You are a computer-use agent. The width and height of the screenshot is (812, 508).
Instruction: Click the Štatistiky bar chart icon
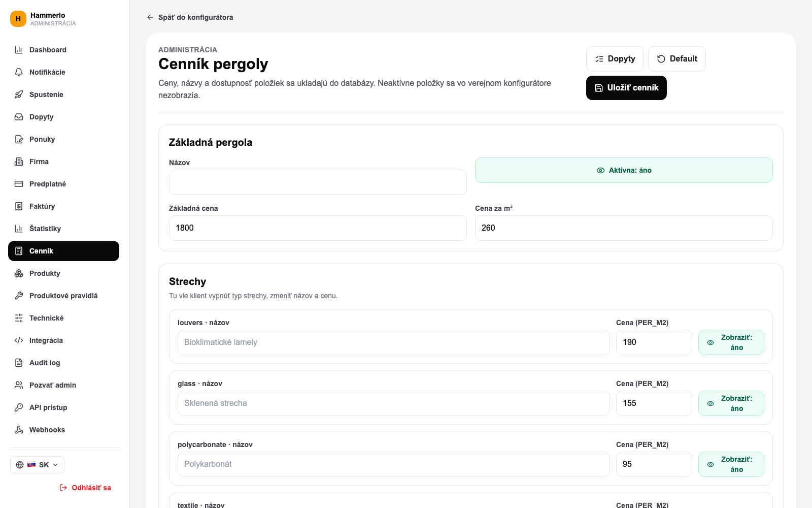(19, 229)
